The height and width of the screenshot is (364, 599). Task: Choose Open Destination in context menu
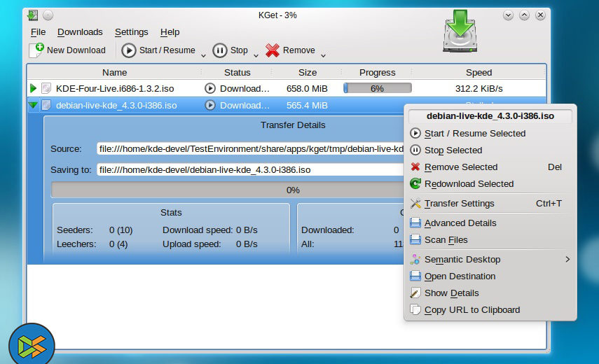pos(490,276)
